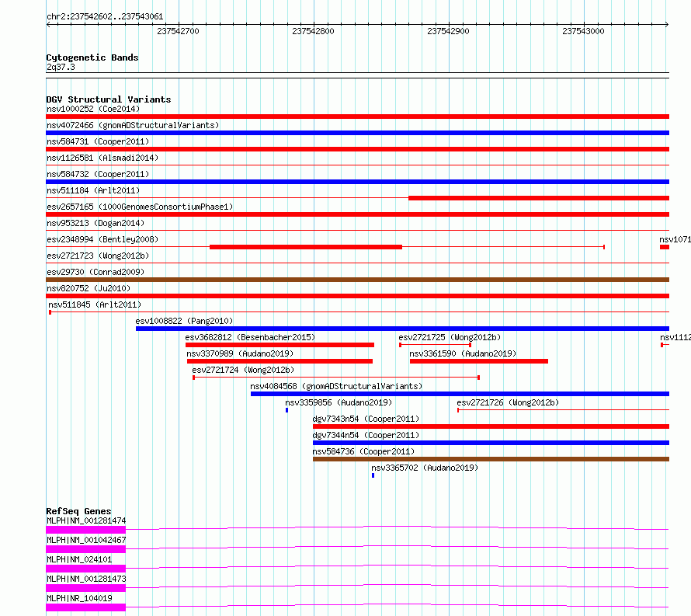Open esv2721724 (Wong2012b) label
691x616 pixels.
coord(243,370)
